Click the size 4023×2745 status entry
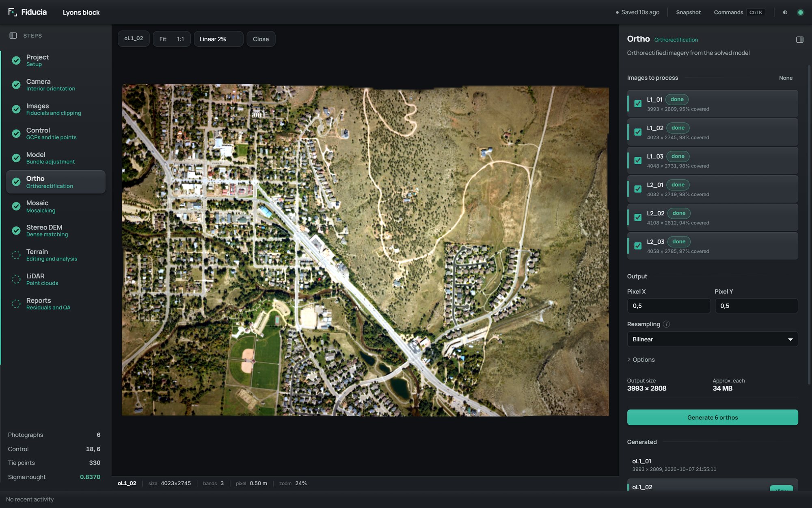Screen dimensions: 812x508 point(169,483)
